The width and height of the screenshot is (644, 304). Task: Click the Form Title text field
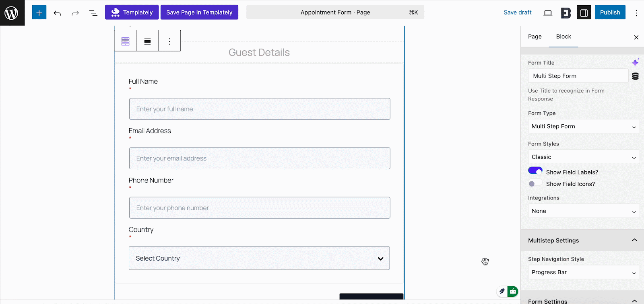pos(578,76)
